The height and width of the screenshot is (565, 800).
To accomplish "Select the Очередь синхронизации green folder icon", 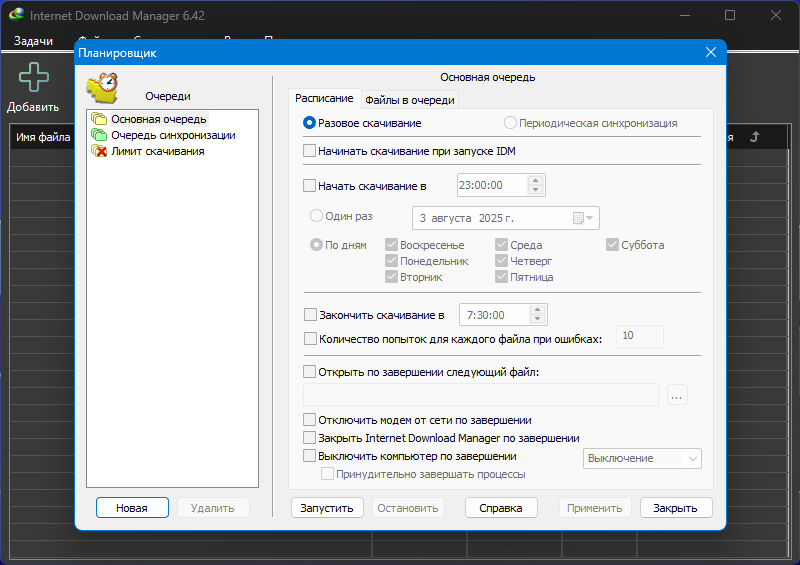I will pos(99,135).
